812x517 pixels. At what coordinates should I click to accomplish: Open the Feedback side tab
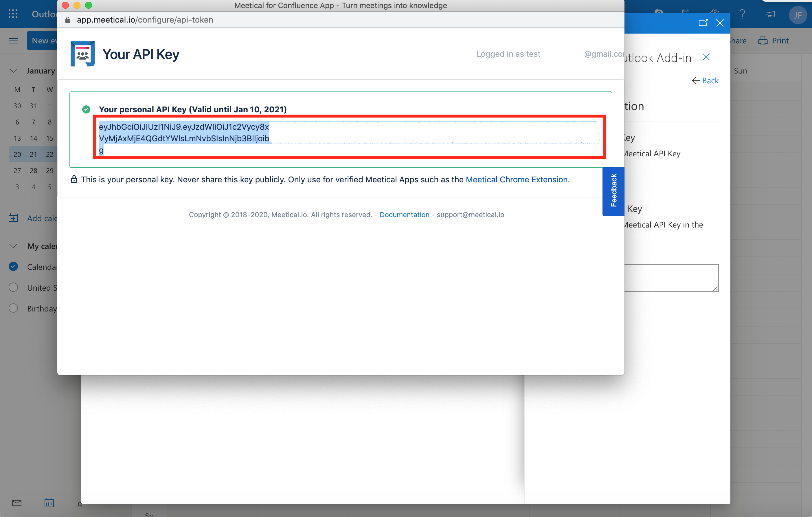click(x=613, y=191)
